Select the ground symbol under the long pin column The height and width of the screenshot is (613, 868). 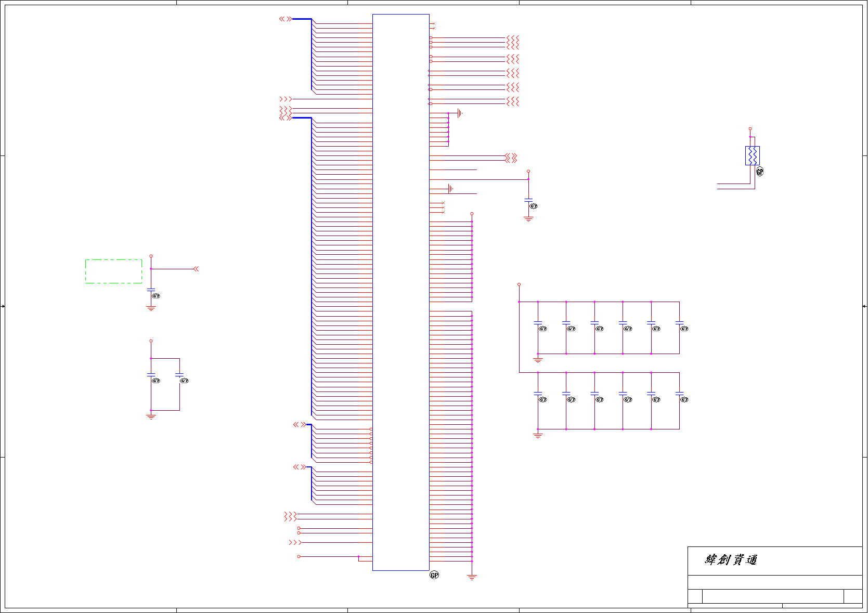pos(472,577)
